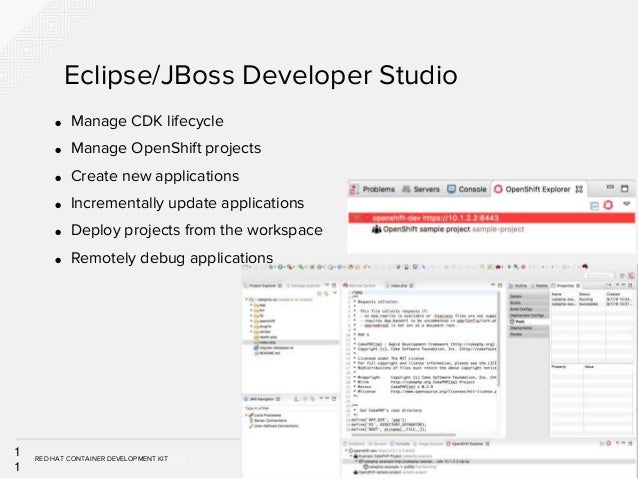Viewport: 638px width, 479px height.
Task: Select README.md in Project Explorer tree
Action: coord(267,353)
